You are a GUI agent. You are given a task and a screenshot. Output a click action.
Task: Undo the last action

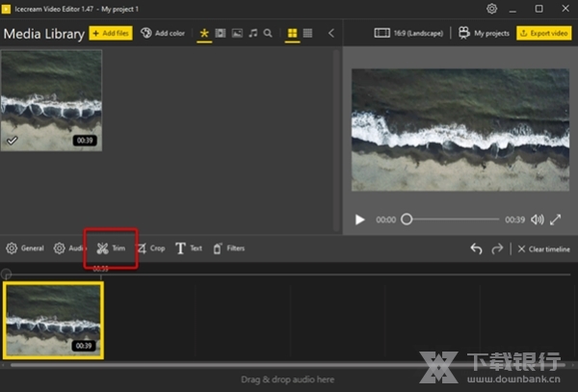pos(476,249)
